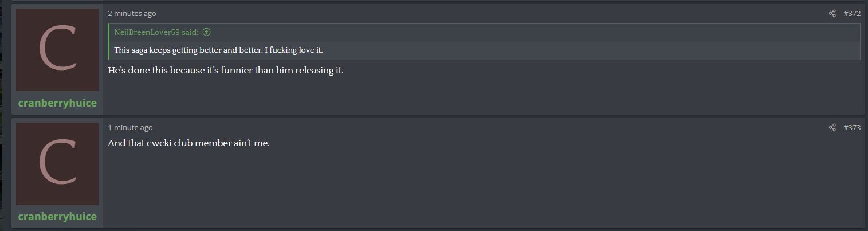Viewport: 868px width, 231px height.
Task: Open the share icon on post #373
Action: (x=832, y=127)
